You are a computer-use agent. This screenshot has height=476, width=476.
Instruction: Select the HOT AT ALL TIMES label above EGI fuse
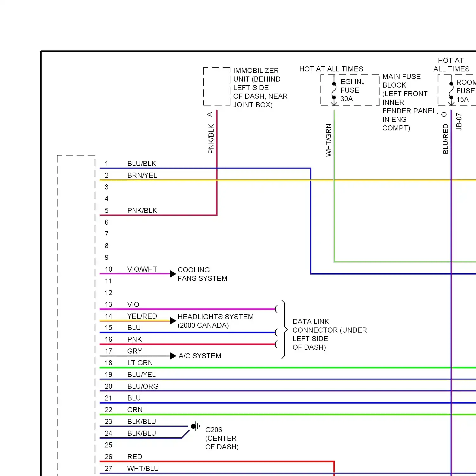[x=331, y=69]
